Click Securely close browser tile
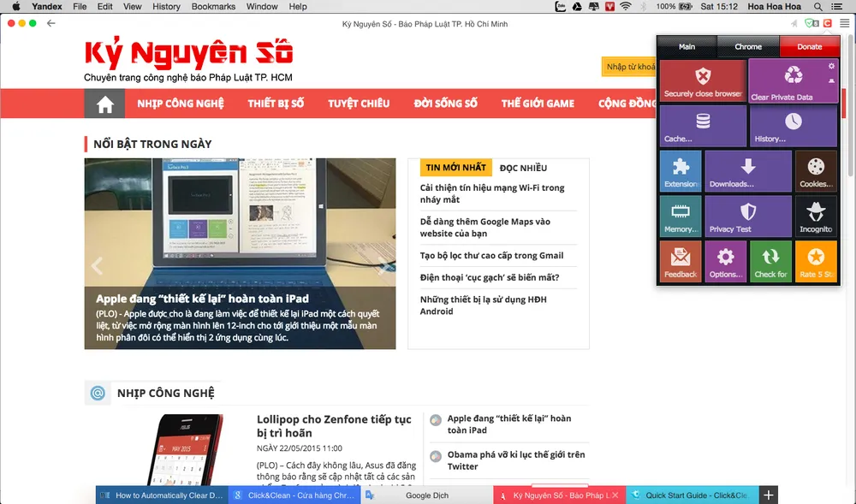 (x=703, y=80)
